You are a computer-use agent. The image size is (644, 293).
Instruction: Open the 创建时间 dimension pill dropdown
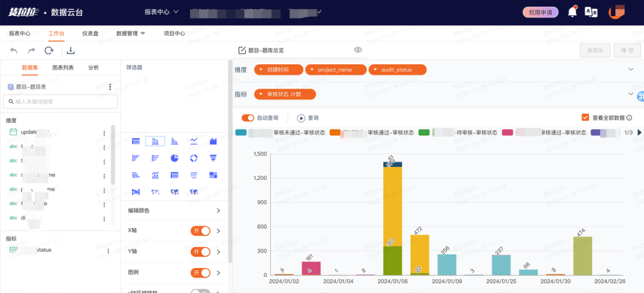coord(278,70)
